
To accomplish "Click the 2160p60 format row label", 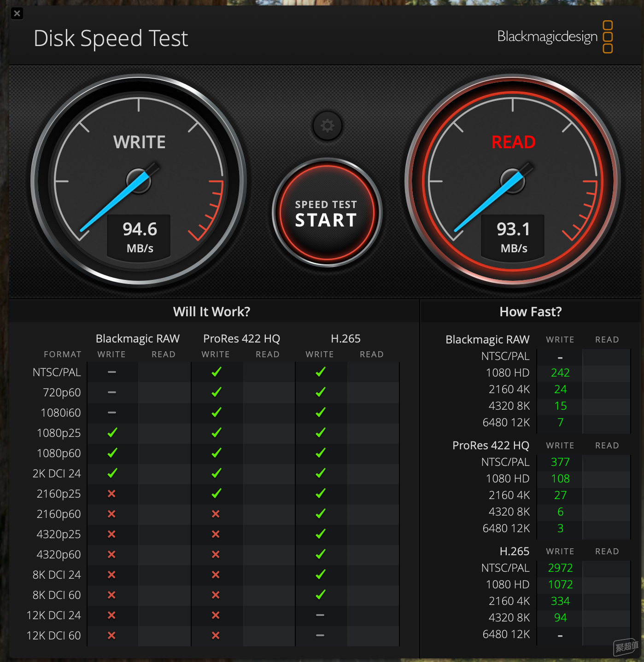I will click(59, 514).
